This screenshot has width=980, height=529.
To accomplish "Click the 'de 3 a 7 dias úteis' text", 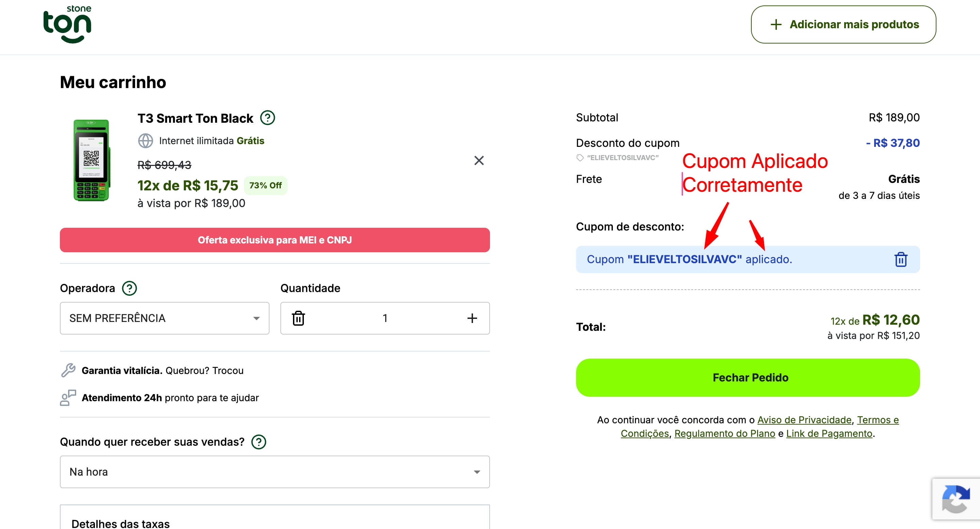I will pyautogui.click(x=879, y=195).
